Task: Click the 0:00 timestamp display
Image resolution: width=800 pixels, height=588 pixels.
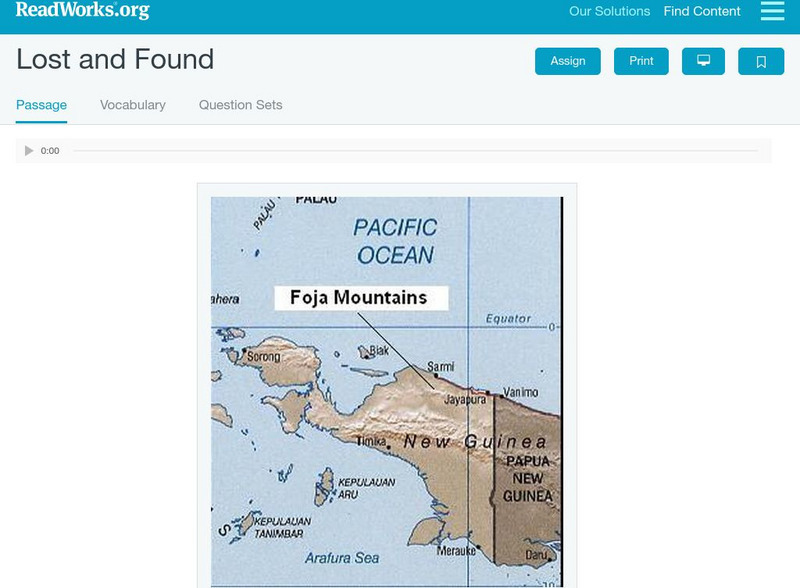Action: (49, 150)
